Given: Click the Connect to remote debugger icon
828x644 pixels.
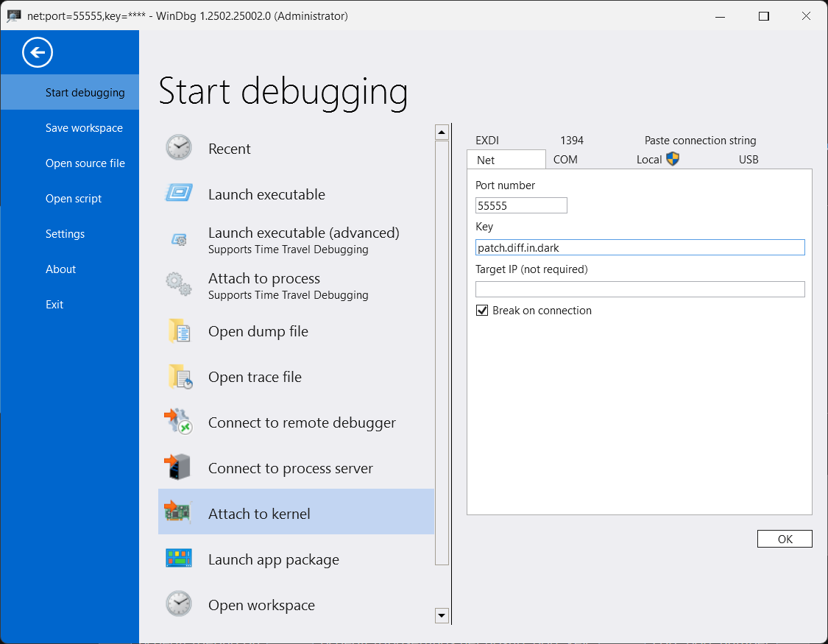Looking at the screenshot, I should click(x=178, y=422).
